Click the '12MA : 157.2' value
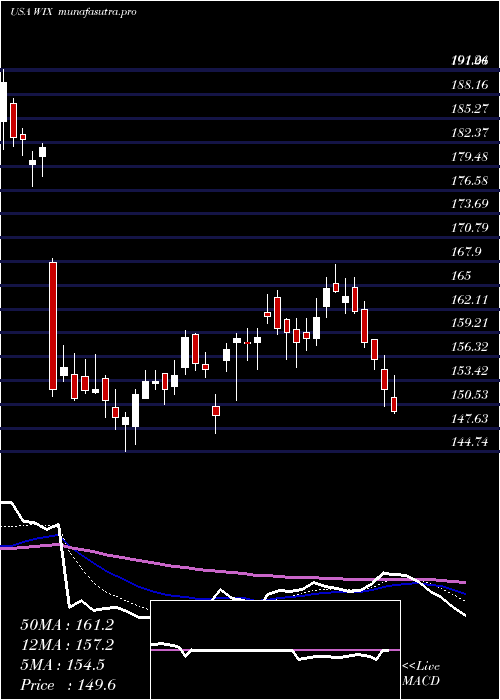This screenshot has width=500, height=700. click(67, 645)
